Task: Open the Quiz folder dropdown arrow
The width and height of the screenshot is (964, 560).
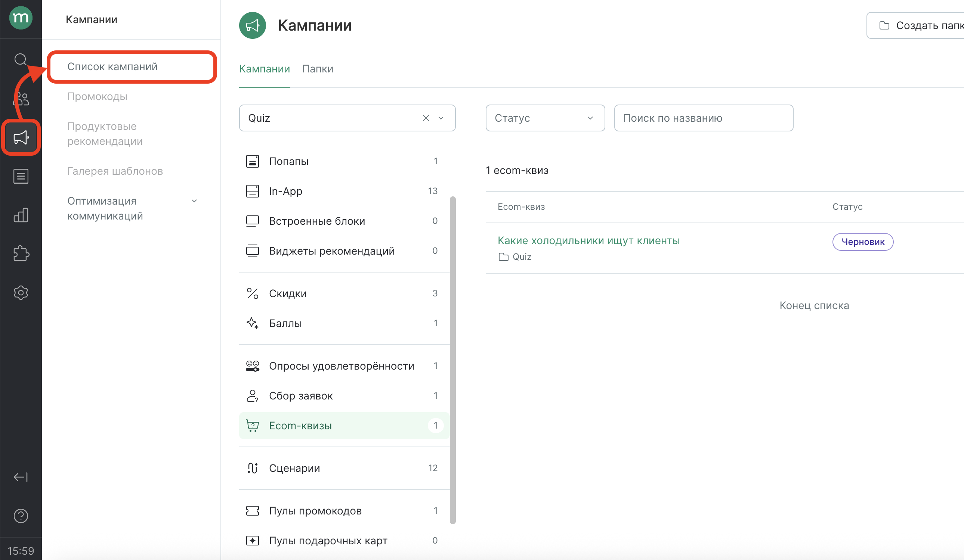Action: tap(441, 118)
